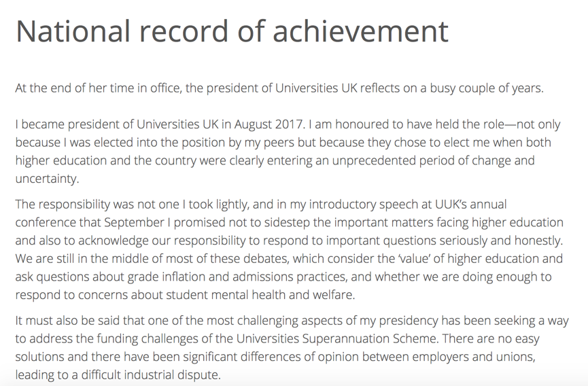Click "UUK's annual" text in second paragraph
588x386 pixels.
[470, 205]
